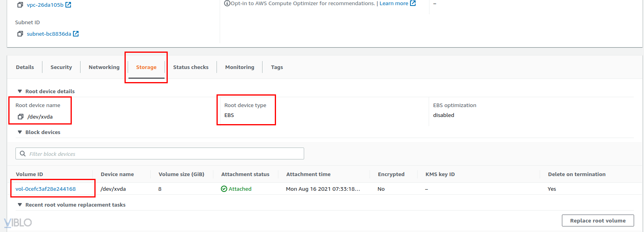Select the Networking tab
644x232 pixels.
(x=104, y=67)
